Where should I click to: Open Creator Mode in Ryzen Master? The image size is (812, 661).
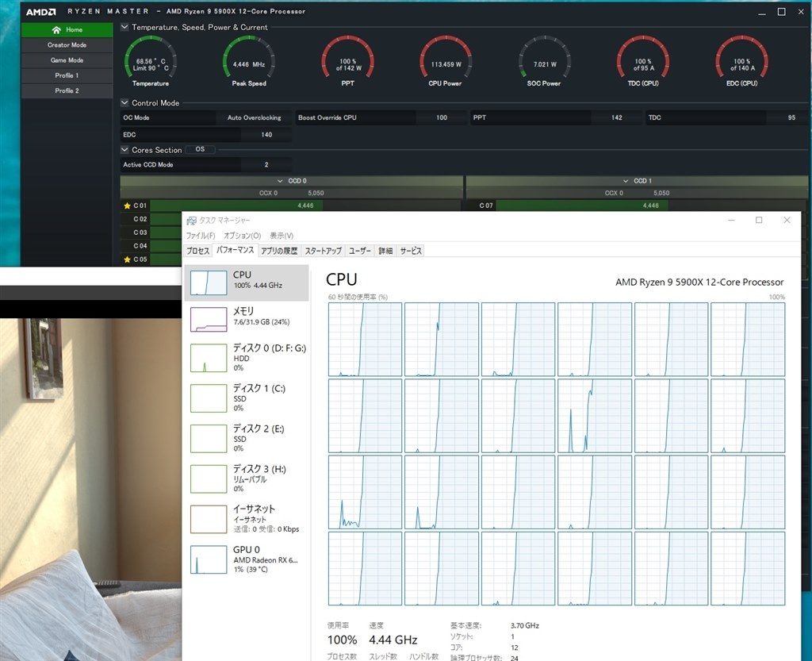pos(67,45)
